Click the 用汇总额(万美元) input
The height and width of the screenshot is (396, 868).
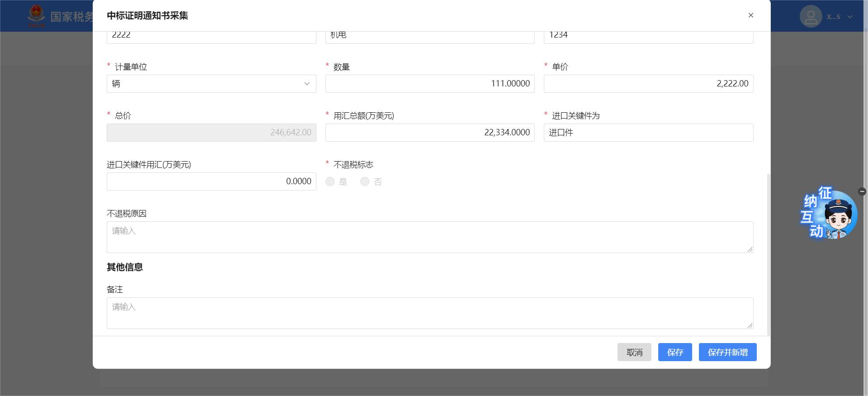(429, 133)
